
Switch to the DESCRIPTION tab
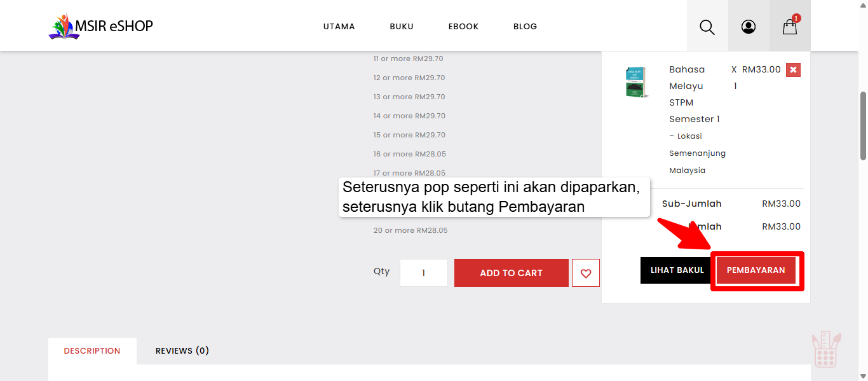pos(92,351)
